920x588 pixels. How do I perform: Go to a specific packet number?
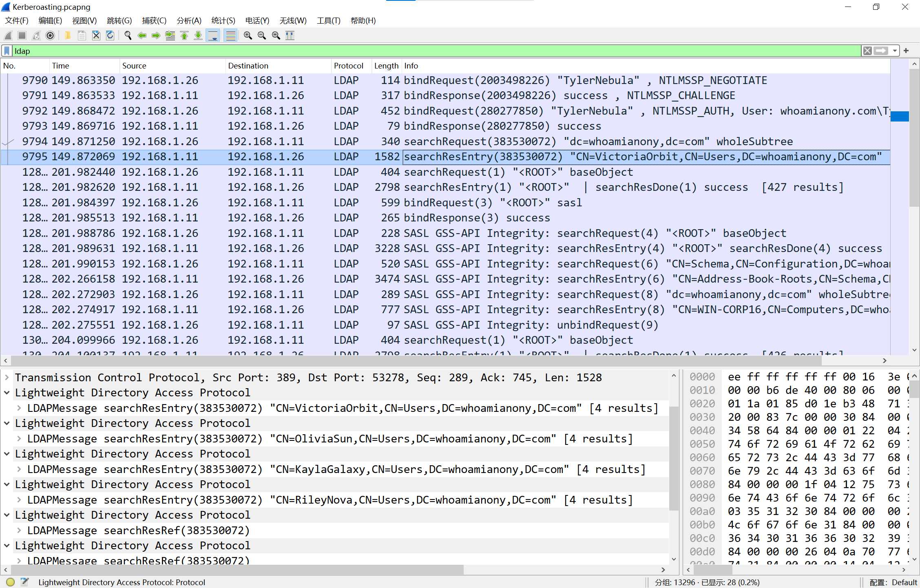pyautogui.click(x=170, y=35)
